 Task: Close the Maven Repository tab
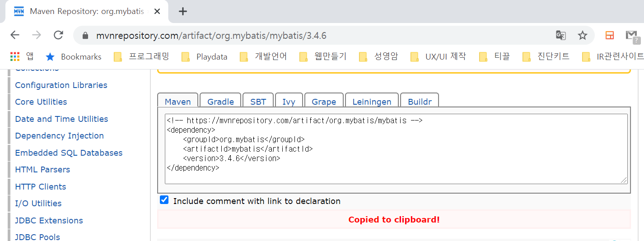157,11
